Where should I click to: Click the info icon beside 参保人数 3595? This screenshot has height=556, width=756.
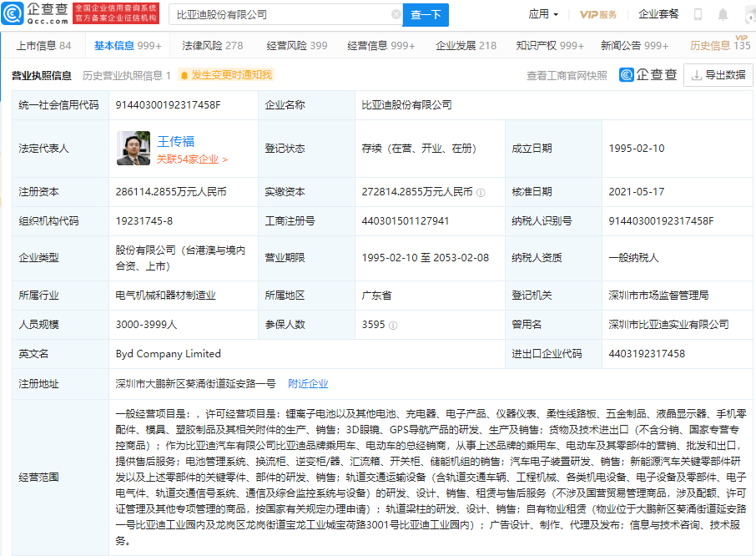[x=393, y=325]
